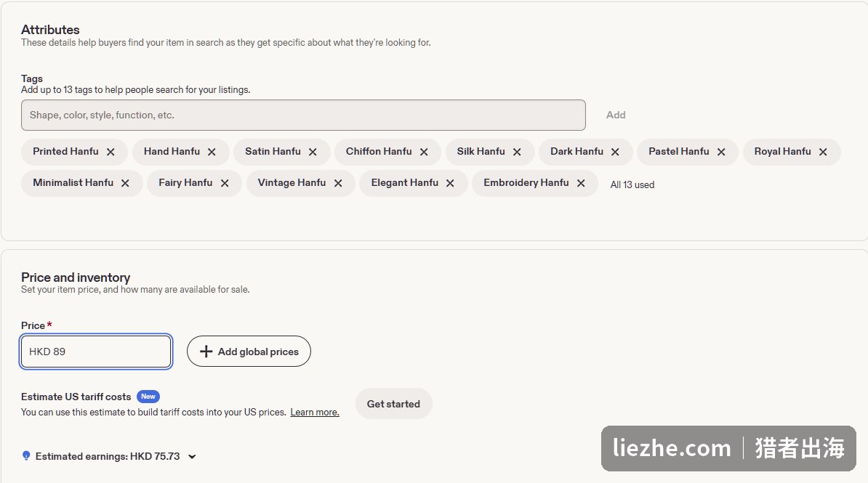Remove the Elegant Hanfu tag

click(x=450, y=183)
